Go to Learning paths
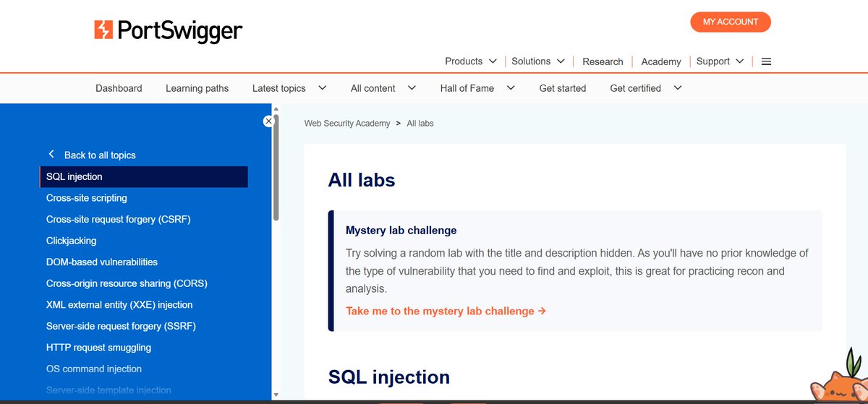 (x=197, y=88)
